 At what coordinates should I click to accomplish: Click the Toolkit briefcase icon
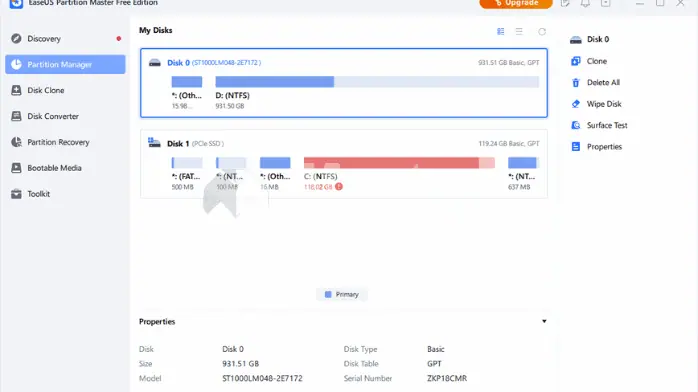[x=16, y=194]
